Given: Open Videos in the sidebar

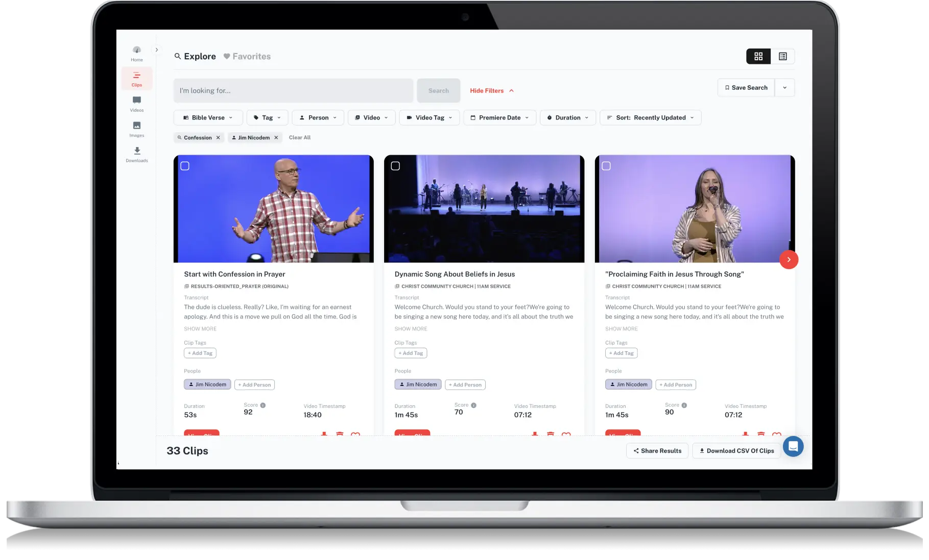Looking at the screenshot, I should 136,104.
